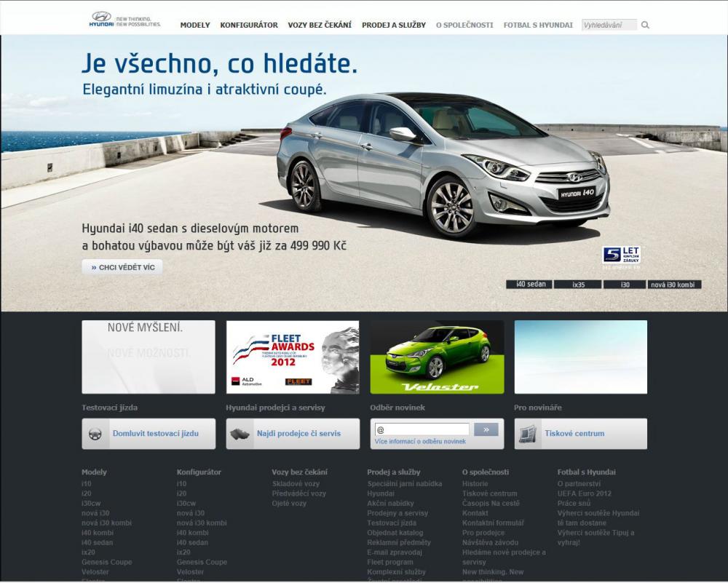Image resolution: width=728 pixels, height=583 pixels.
Task: Click ix20 in the footer Modely column
Action: 88,552
